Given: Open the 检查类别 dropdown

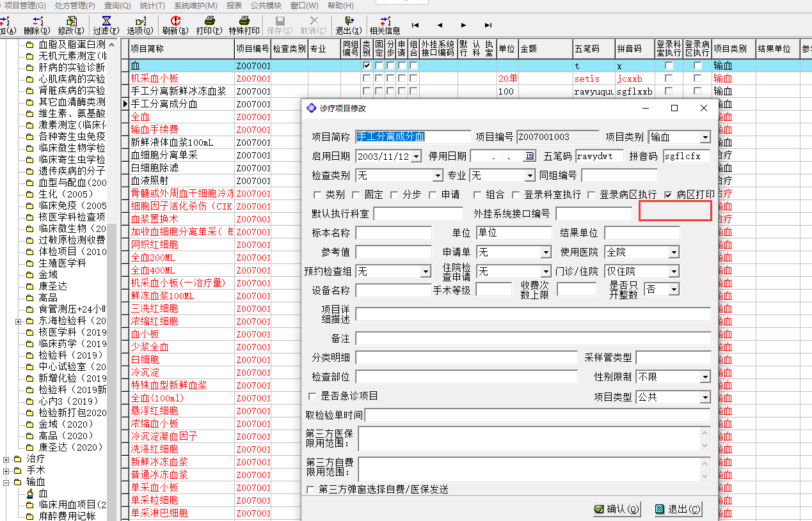Looking at the screenshot, I should (x=438, y=175).
